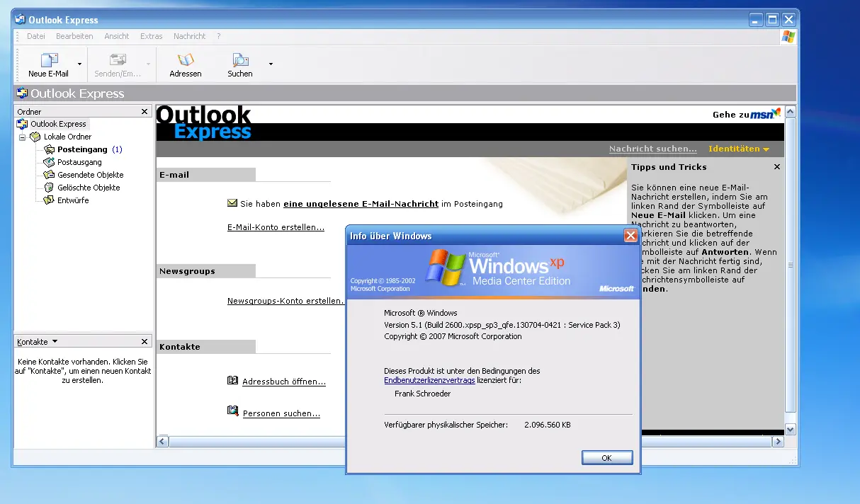Click Adressbuch öffnen link

pyautogui.click(x=284, y=382)
